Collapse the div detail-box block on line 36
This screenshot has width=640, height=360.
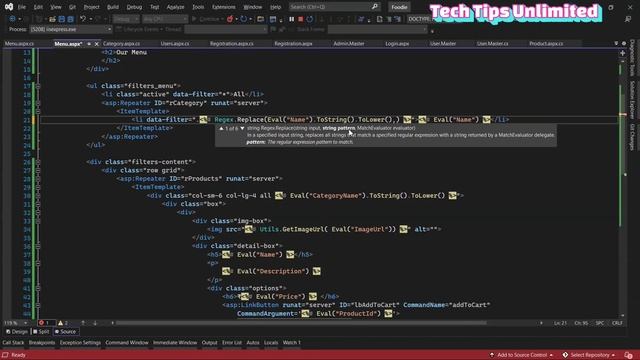38,246
